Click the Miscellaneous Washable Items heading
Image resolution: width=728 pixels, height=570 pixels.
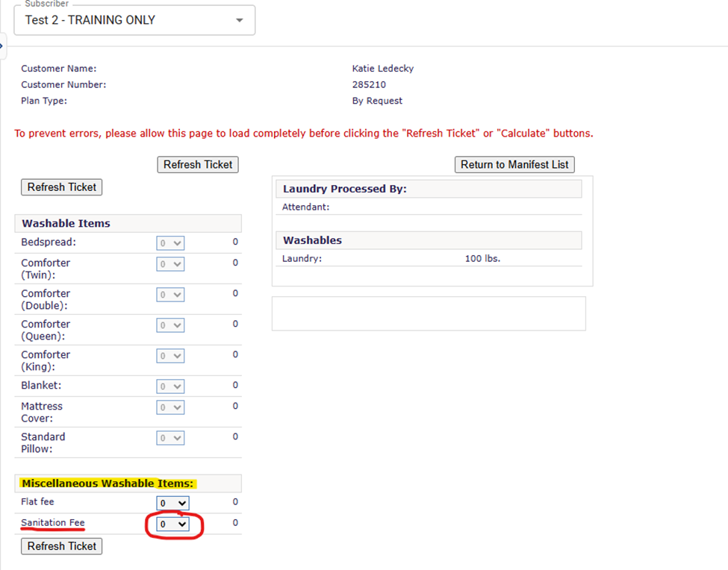[x=108, y=483]
